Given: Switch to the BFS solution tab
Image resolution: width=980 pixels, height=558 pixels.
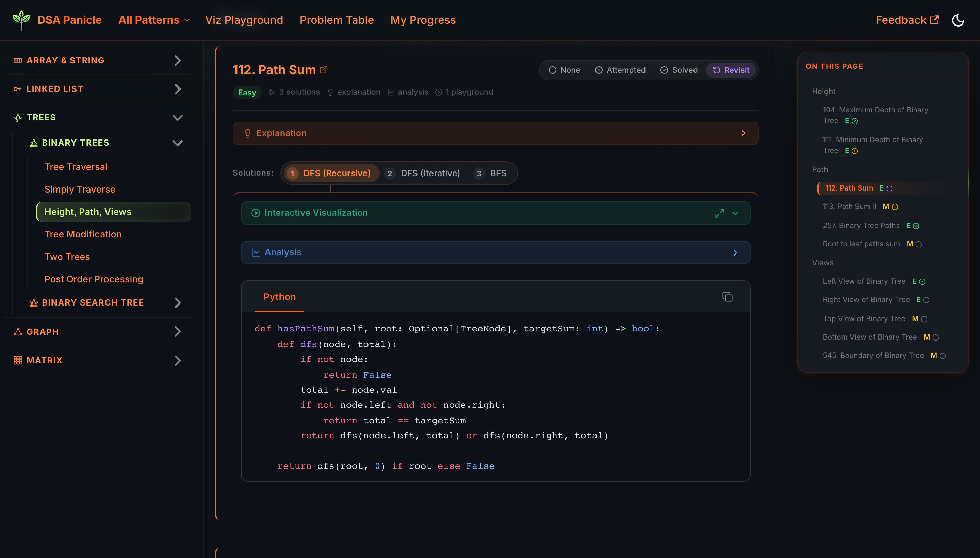Looking at the screenshot, I should coord(490,173).
